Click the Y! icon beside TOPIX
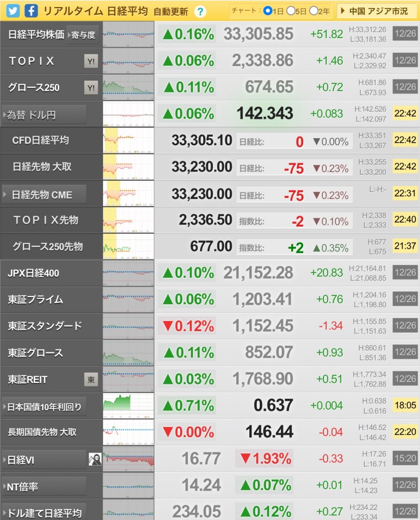The image size is (420, 520). point(91,61)
